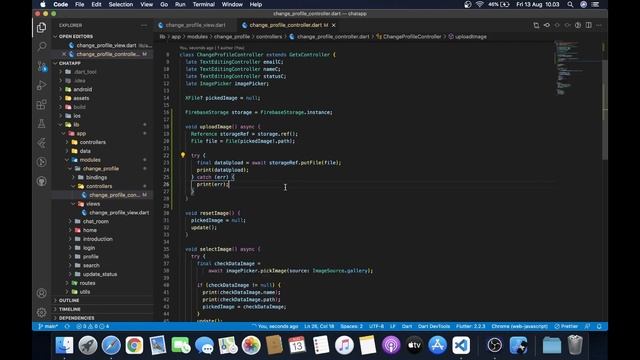Open Podcasts from the dock
This screenshot has height=360, width=640.
point(391,345)
